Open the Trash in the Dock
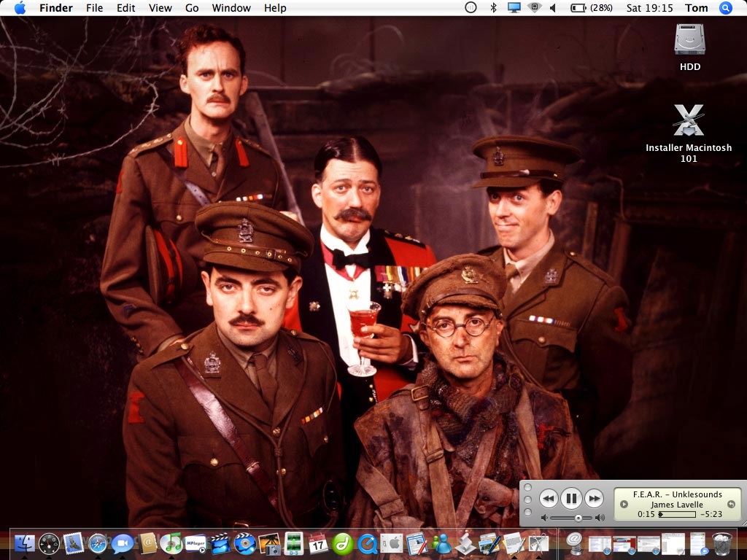This screenshot has width=747, height=560. pyautogui.click(x=721, y=543)
